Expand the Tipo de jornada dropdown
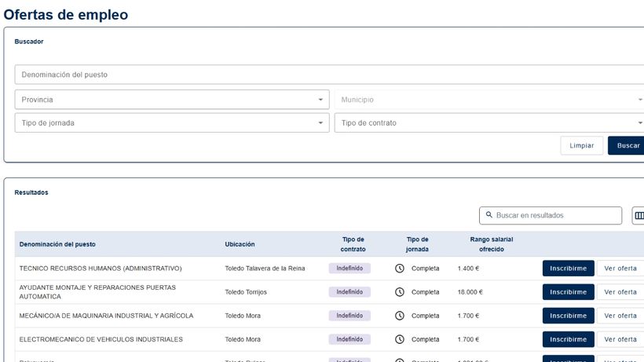Screen dimensions: 644x362 pyautogui.click(x=172, y=123)
